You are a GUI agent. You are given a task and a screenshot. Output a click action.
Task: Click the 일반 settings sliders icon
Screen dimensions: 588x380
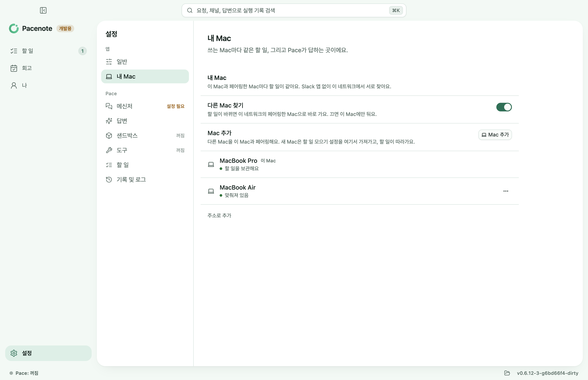pyautogui.click(x=109, y=62)
